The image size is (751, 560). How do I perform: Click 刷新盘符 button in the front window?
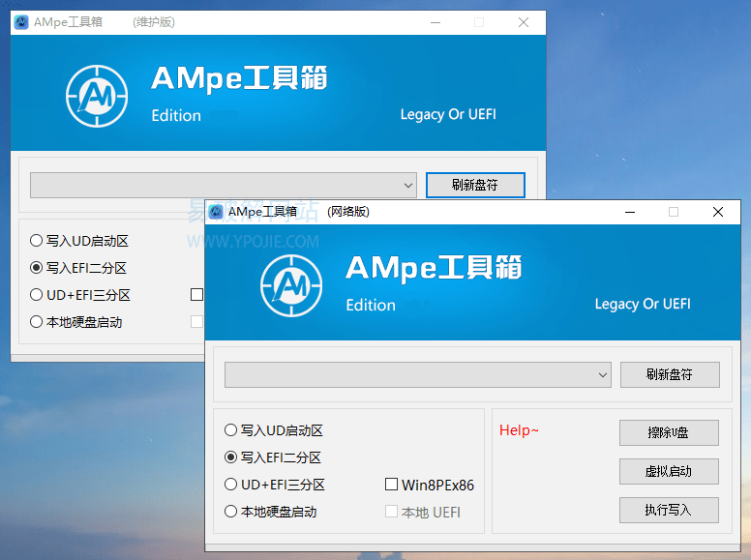(x=670, y=374)
